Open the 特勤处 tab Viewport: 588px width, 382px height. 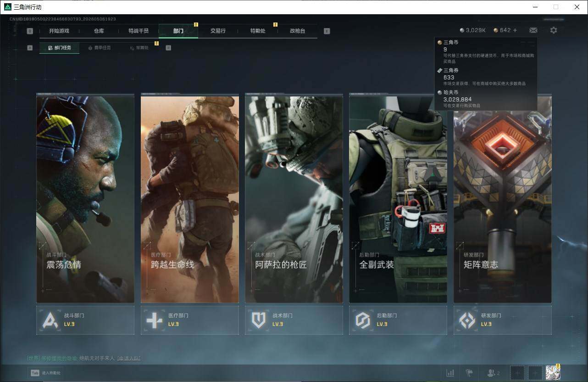pos(258,31)
